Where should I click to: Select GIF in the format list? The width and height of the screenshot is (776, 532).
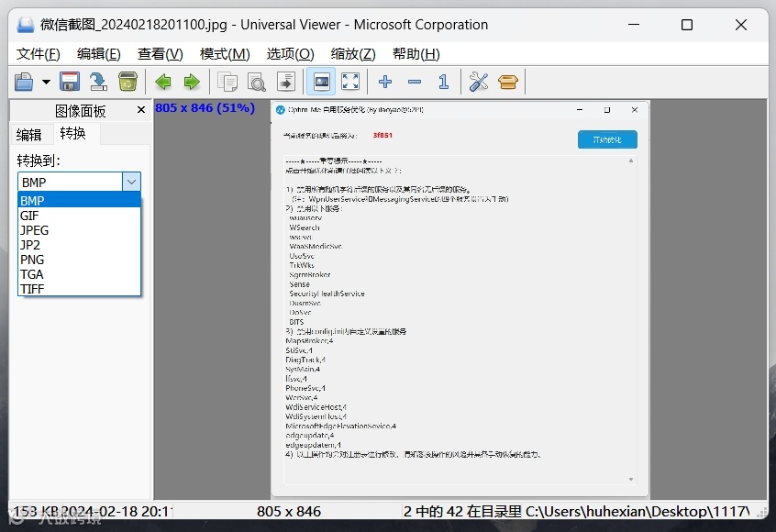pos(79,216)
